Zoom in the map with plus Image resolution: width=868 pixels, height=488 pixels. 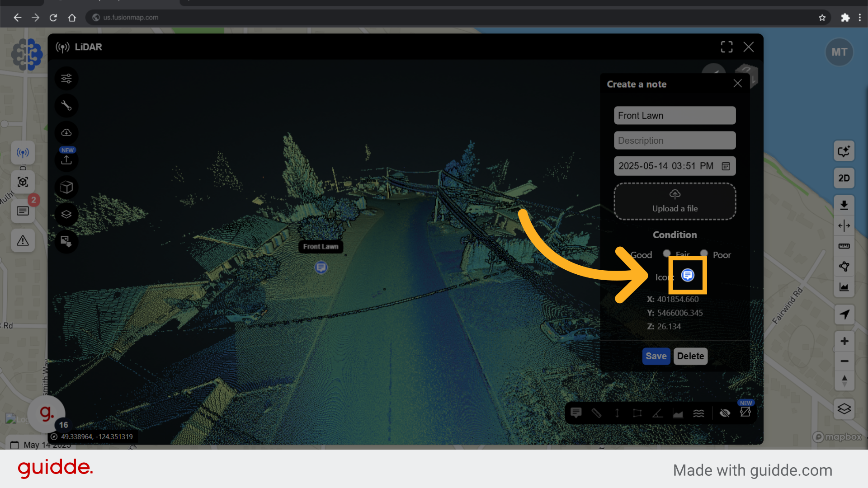[x=844, y=341]
